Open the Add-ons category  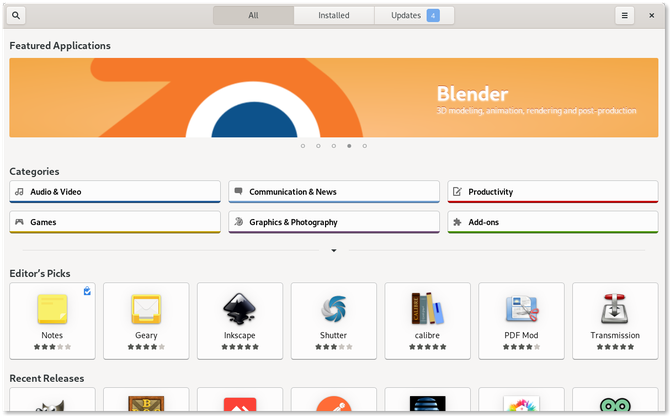(x=553, y=222)
